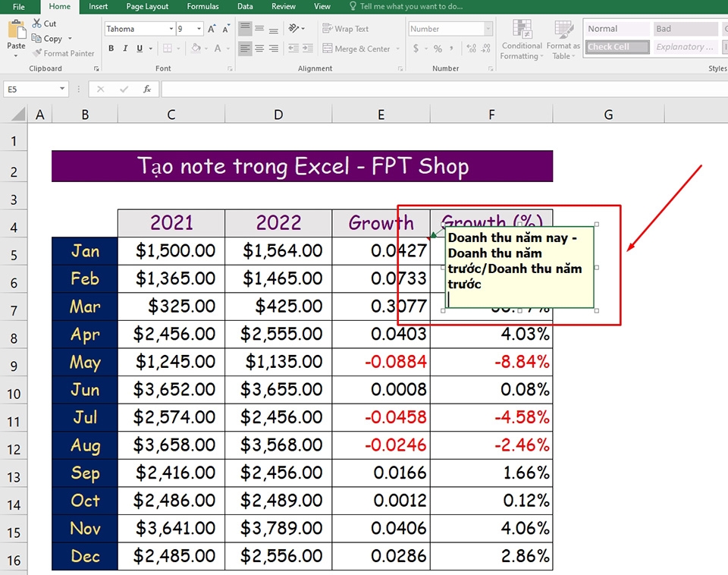Click the Cut scissors icon
This screenshot has height=575, width=728.
(36, 24)
